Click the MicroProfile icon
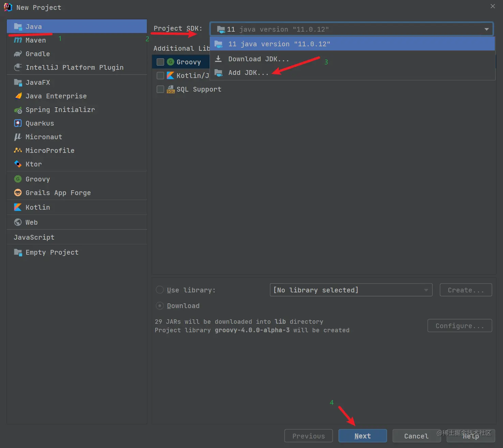The width and height of the screenshot is (503, 448). (18, 150)
